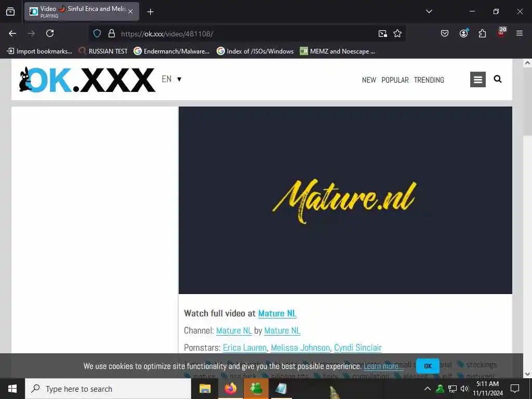Open the TRENDING menu item
The width and height of the screenshot is (532, 399).
429,80
